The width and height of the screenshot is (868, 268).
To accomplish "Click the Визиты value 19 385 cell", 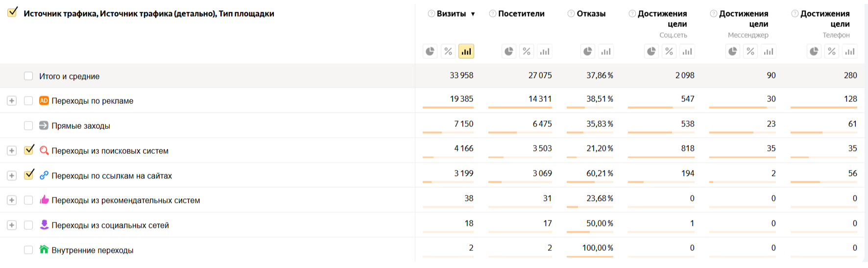I will [461, 99].
